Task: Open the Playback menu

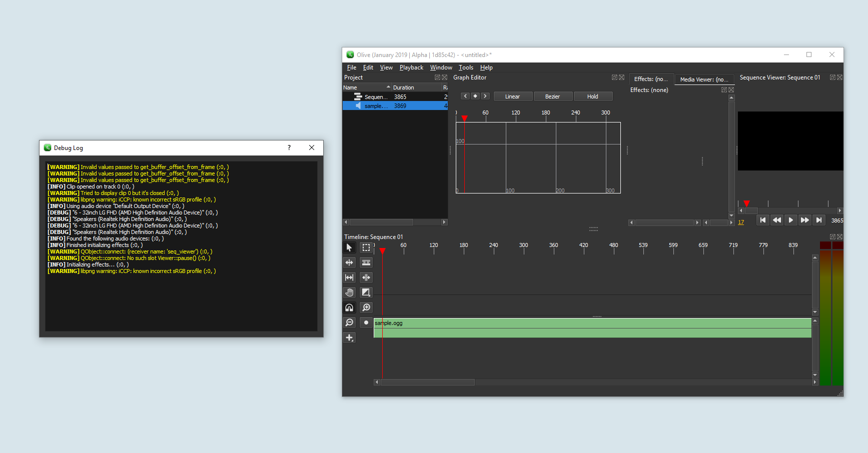Action: point(411,67)
